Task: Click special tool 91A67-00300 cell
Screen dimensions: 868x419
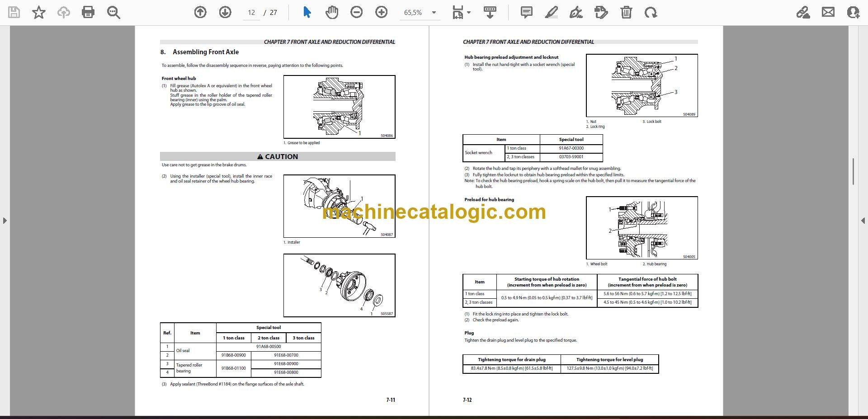Action: tap(571, 148)
